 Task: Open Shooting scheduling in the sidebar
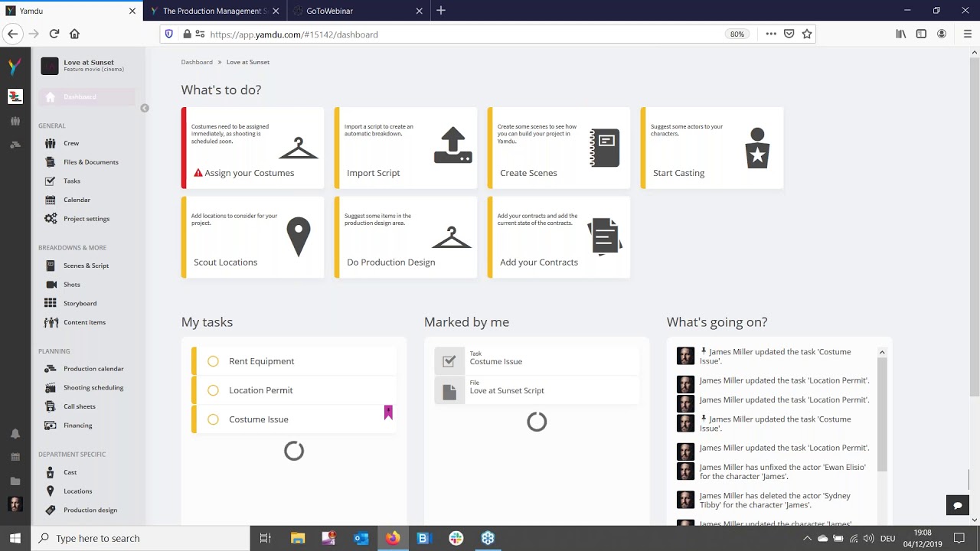click(93, 388)
